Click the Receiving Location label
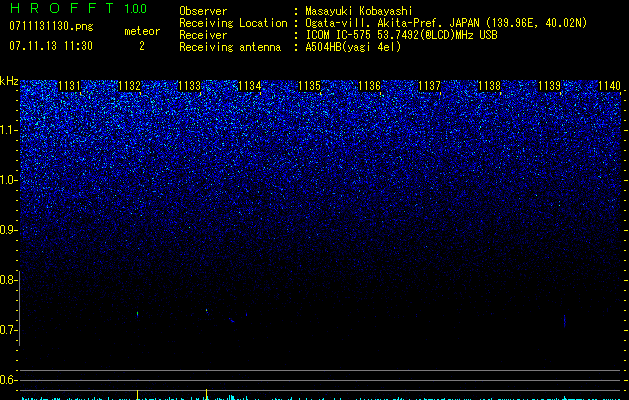This screenshot has height=400, width=629. [233, 23]
